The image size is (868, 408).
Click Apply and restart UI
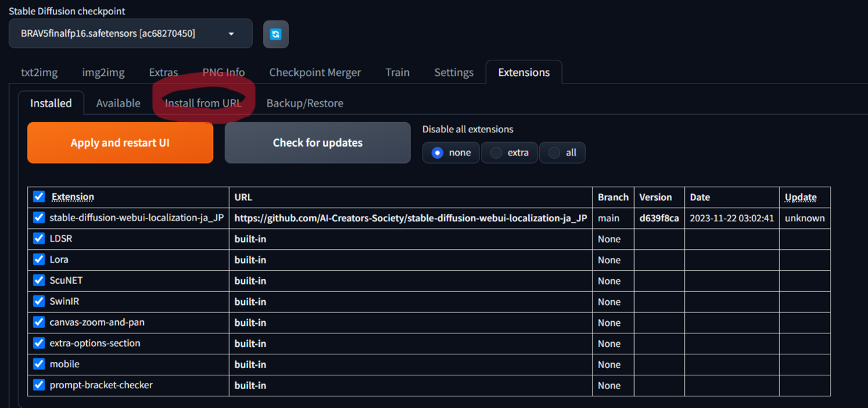pyautogui.click(x=120, y=143)
